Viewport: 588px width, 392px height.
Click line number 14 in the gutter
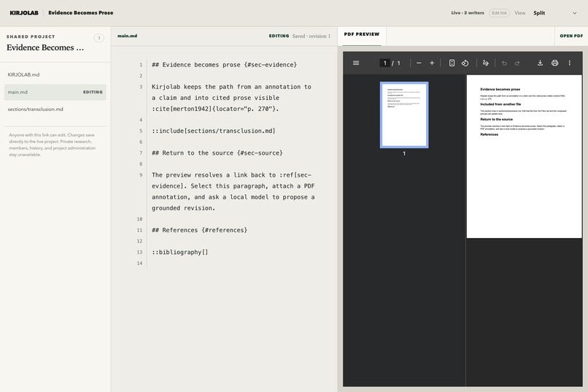pos(139,264)
